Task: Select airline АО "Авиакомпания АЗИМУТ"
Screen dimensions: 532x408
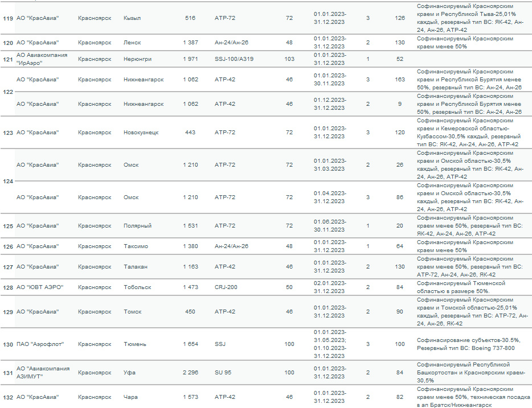Action: (x=43, y=373)
